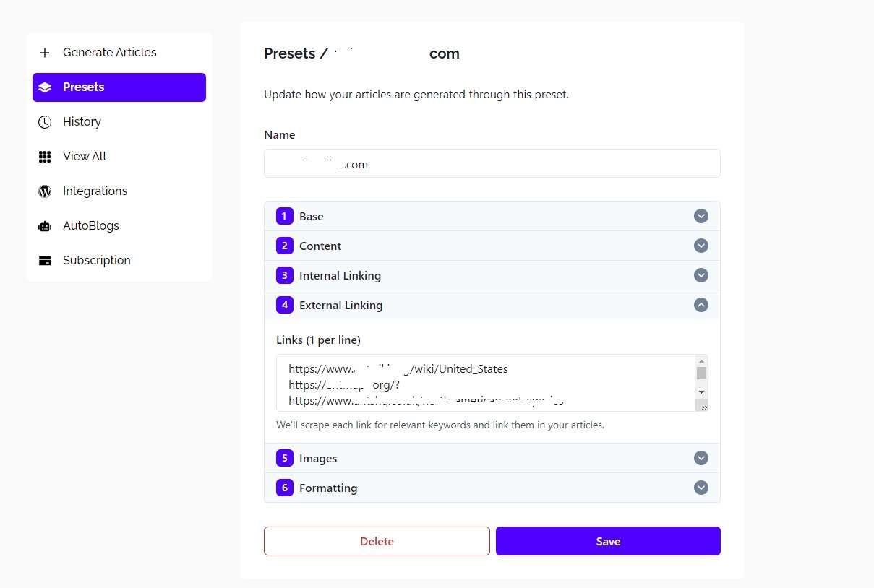Click the card icon beside Subscription

[45, 261]
